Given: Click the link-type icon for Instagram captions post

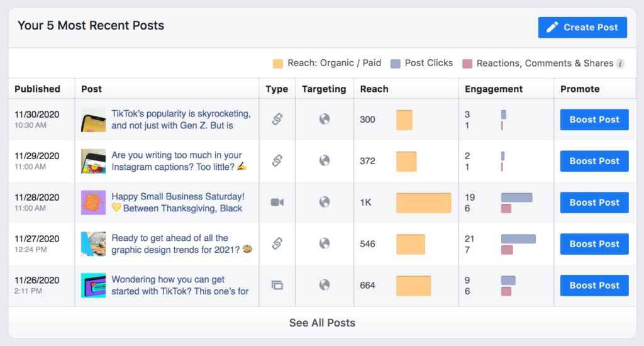Looking at the screenshot, I should [x=277, y=160].
